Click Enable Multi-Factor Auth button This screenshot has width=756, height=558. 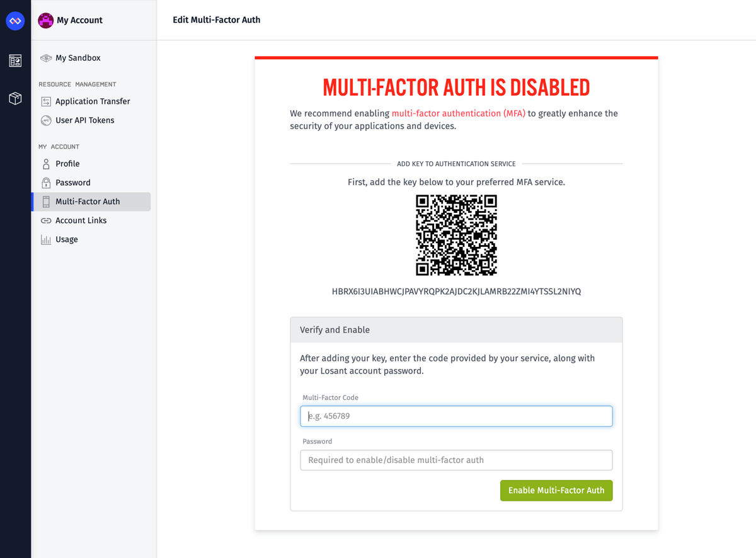point(556,491)
